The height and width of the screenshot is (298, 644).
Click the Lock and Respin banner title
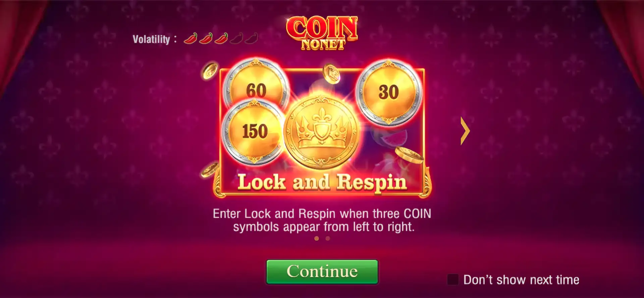322,182
